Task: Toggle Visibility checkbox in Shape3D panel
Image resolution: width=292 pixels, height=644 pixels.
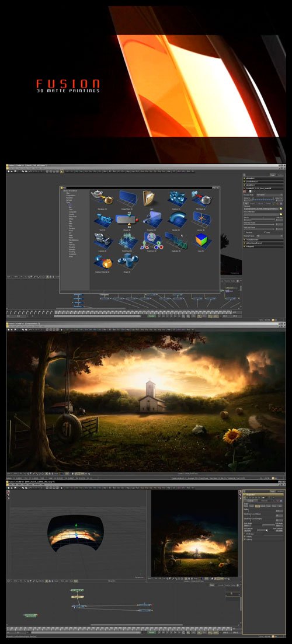Action: tap(245, 537)
